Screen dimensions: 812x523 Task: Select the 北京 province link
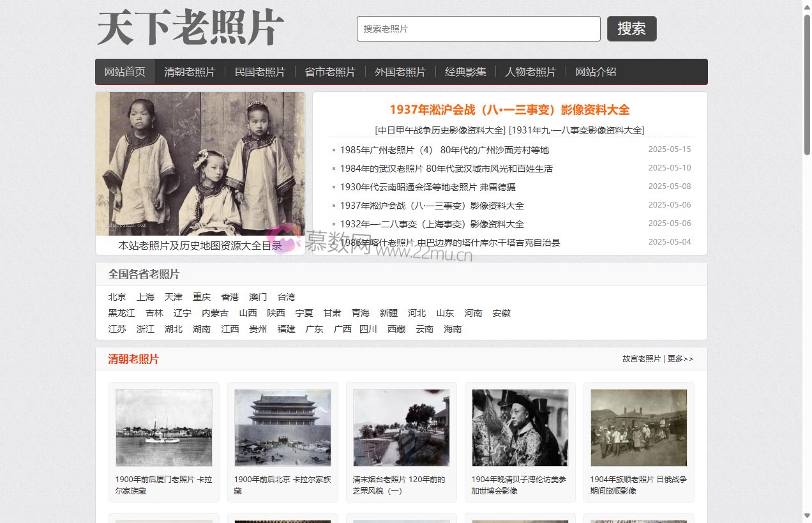click(x=117, y=297)
